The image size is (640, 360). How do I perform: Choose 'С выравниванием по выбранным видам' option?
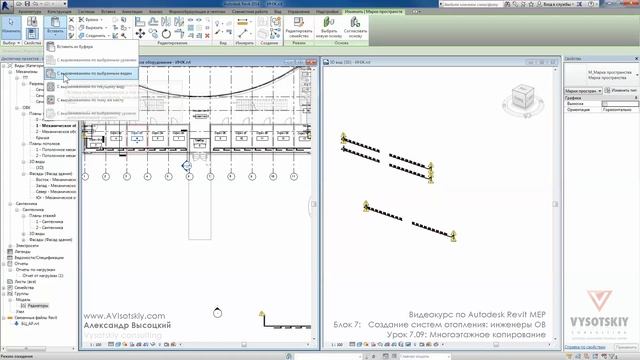pyautogui.click(x=91, y=73)
